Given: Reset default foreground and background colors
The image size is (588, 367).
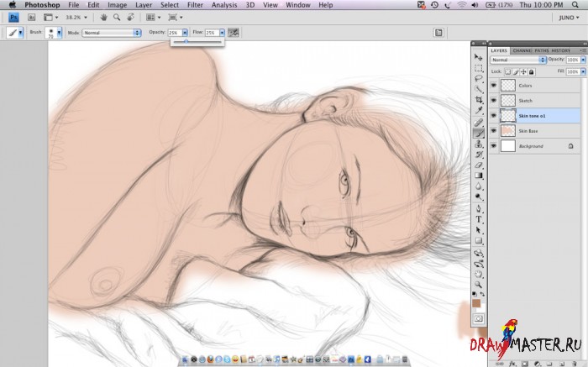Looking at the screenshot, I should 475,294.
